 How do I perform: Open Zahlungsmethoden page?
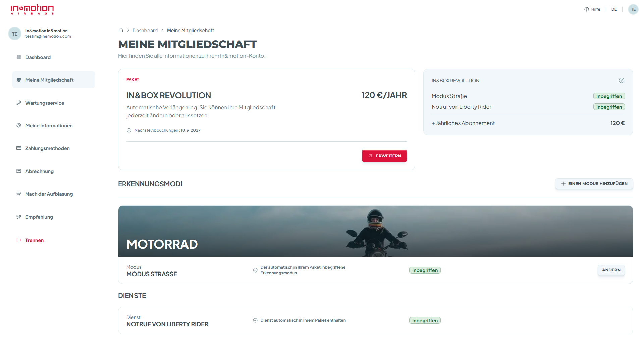coord(54,148)
